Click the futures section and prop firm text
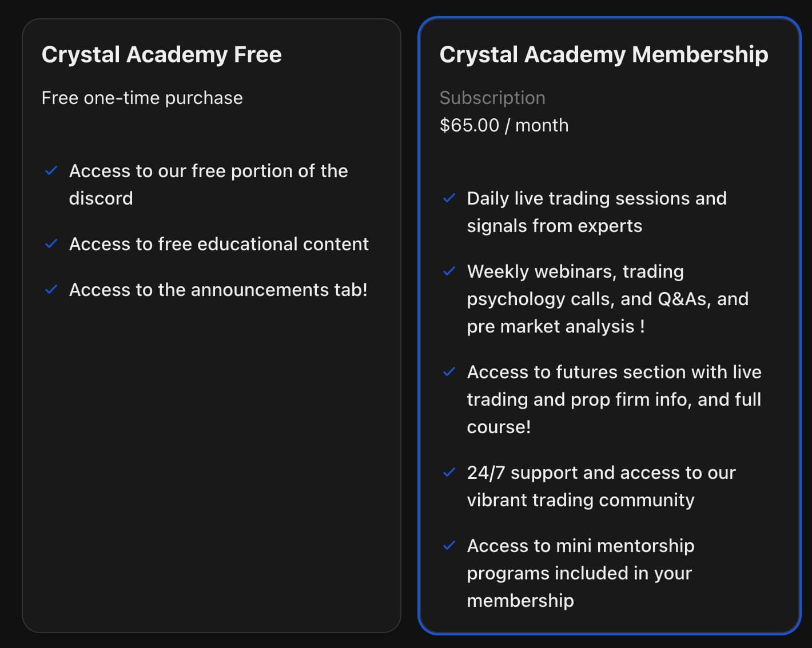The image size is (812, 648). coord(614,399)
